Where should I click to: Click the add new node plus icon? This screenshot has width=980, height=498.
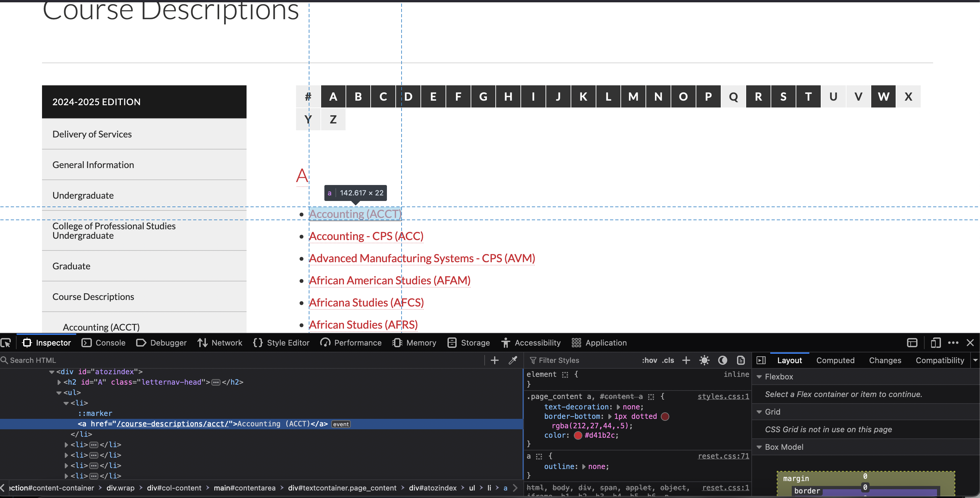coord(494,360)
